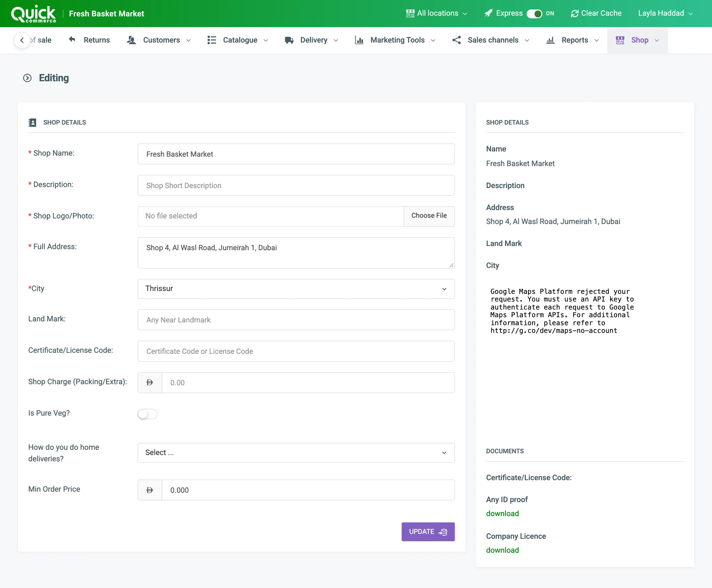Click currency symbol beside Min Order Price
Viewport: 712px width, 588px height.
[x=150, y=490]
